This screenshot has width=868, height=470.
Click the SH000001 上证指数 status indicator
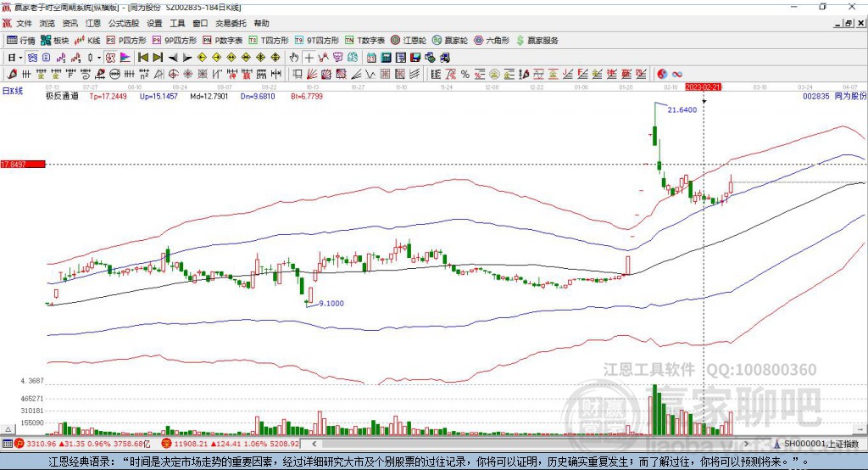click(x=819, y=443)
